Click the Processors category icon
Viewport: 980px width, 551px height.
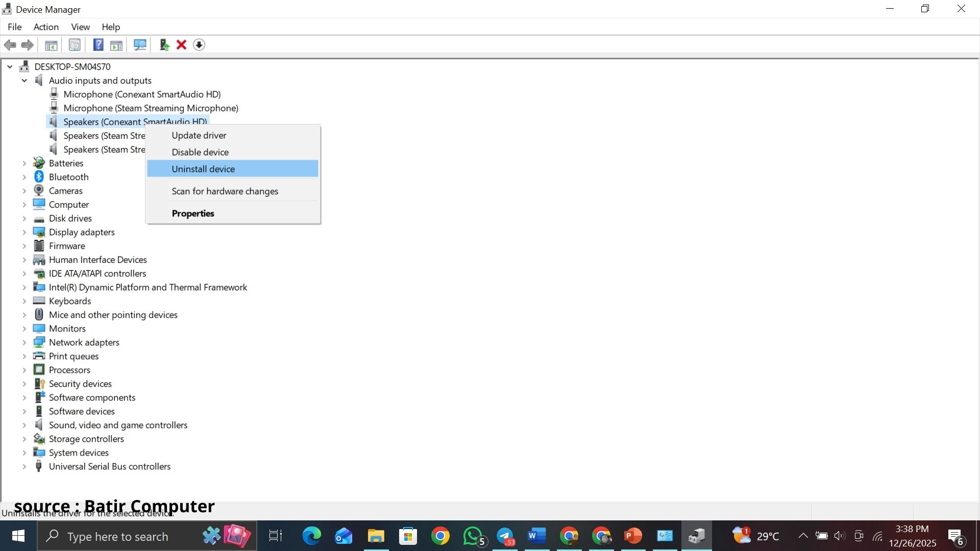(x=39, y=369)
